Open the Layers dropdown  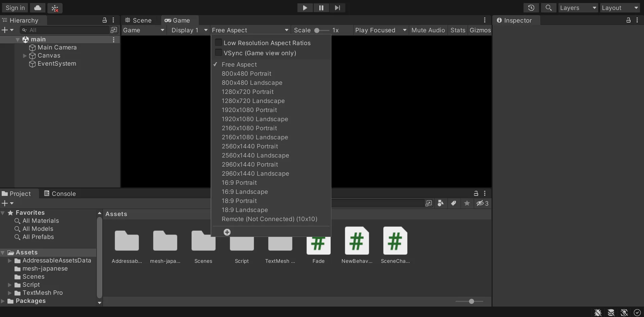[x=578, y=8]
